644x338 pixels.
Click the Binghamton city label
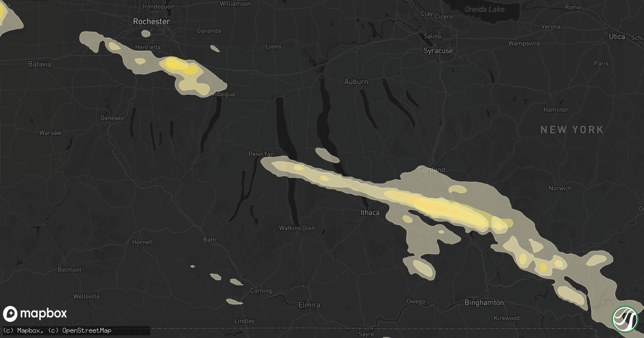[484, 303]
